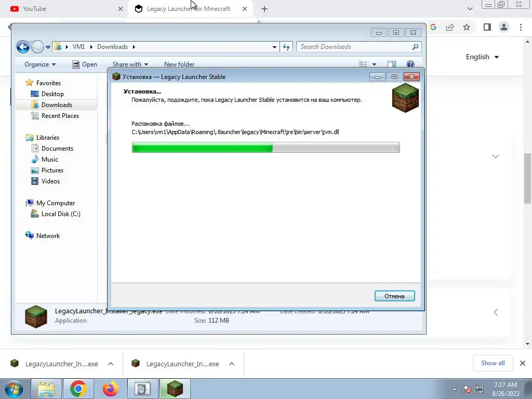Close the Legacy Launcher browser tab

(245, 9)
